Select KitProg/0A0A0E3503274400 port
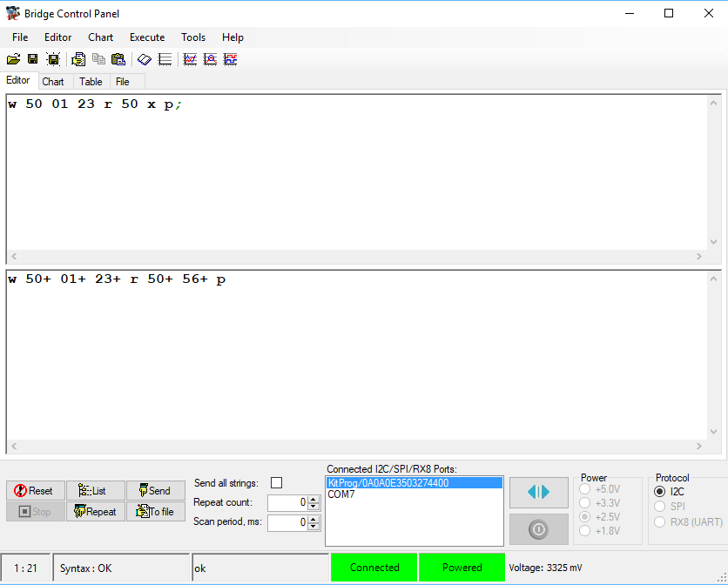 pyautogui.click(x=415, y=483)
